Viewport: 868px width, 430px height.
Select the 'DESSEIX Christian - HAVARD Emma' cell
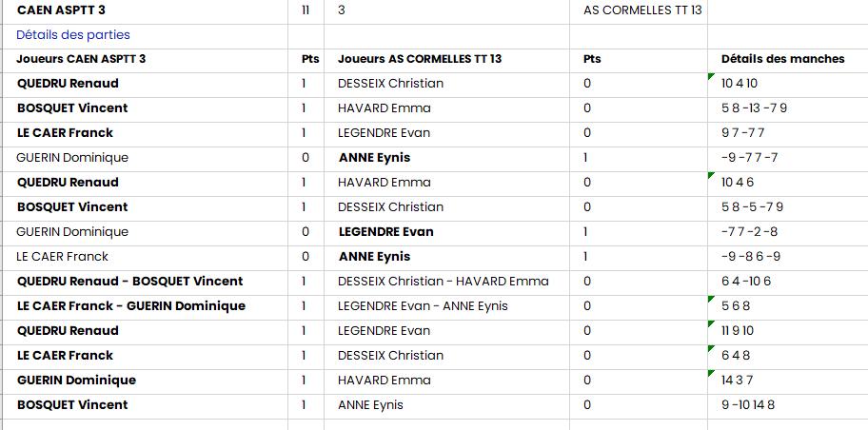443,282
